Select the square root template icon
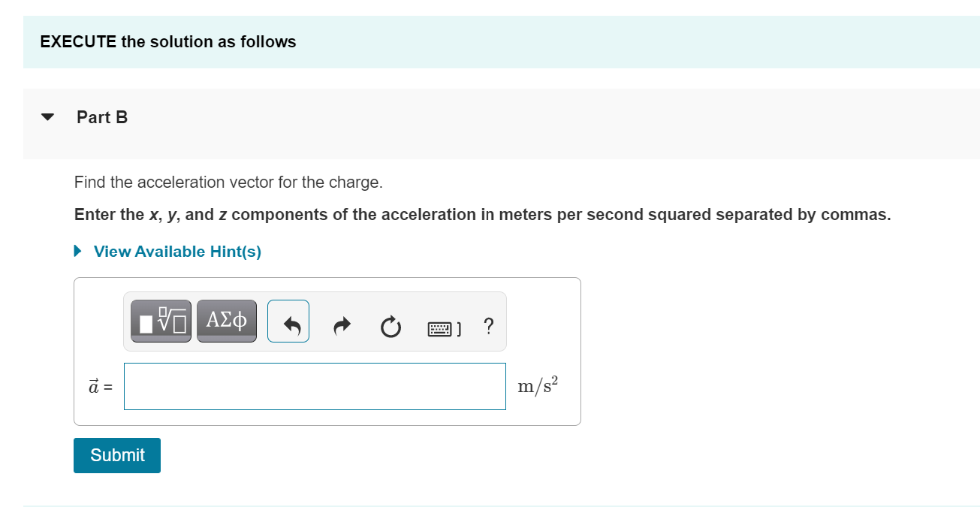The image size is (980, 507). point(161,320)
